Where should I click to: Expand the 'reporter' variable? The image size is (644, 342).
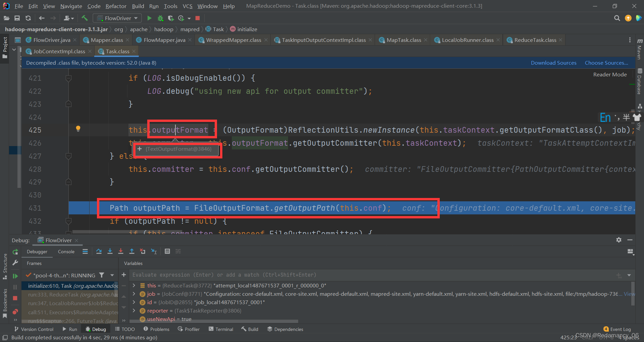(x=134, y=311)
